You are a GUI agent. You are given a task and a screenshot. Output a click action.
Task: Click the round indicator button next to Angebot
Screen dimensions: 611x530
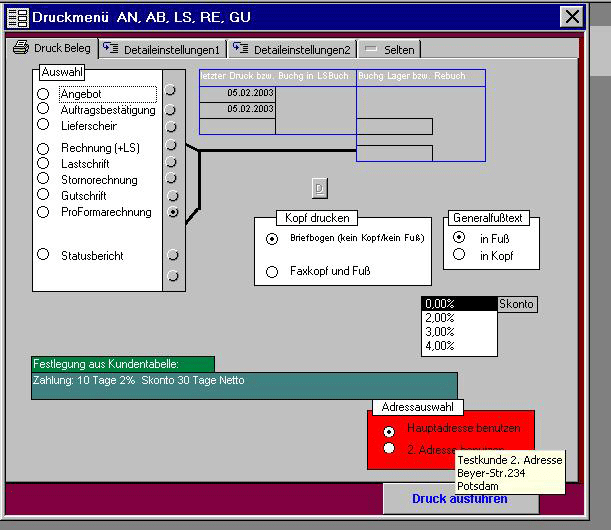[x=172, y=91]
